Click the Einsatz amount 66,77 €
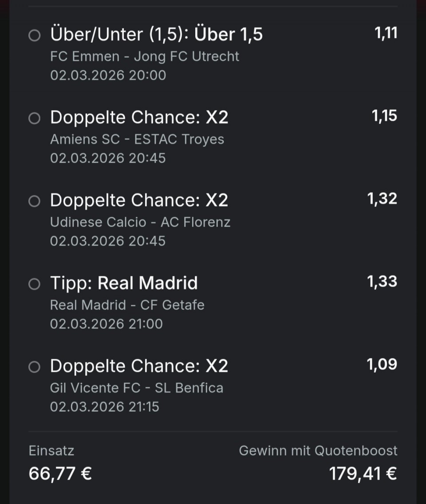The image size is (426, 504). (x=60, y=474)
